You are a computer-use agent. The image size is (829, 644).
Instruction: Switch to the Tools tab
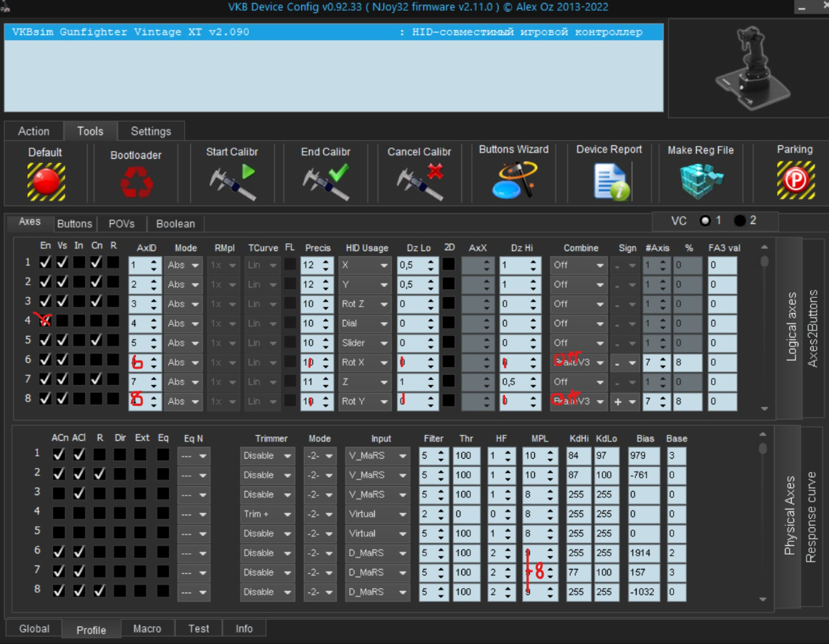[x=90, y=131]
